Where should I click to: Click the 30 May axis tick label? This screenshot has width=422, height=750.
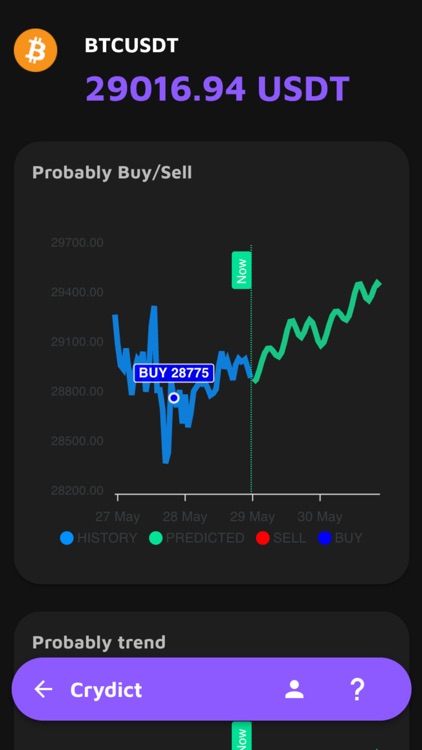(x=320, y=517)
